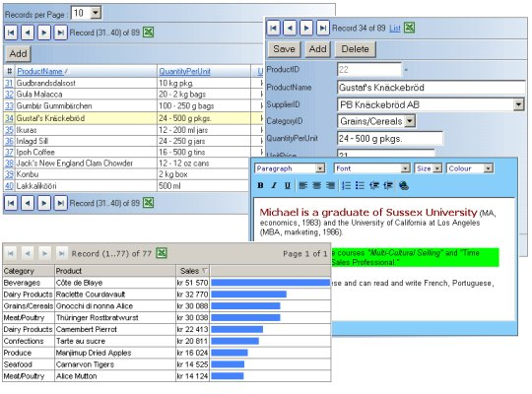Show next record in the product detail form
This screenshot has width=532, height=394.
point(306,28)
